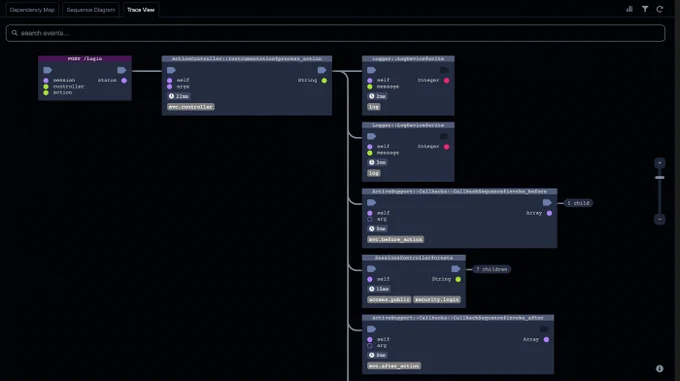Select the POST /login node header

click(85, 59)
